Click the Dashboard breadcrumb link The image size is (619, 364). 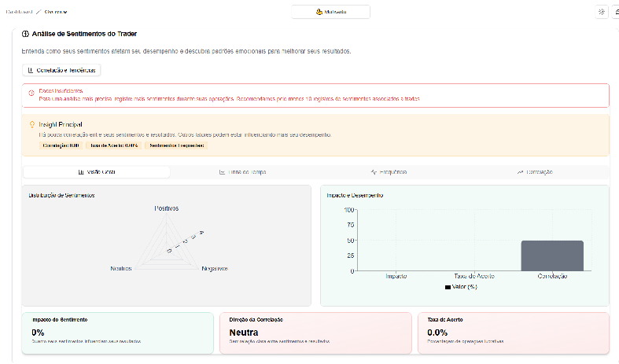pyautogui.click(x=20, y=12)
